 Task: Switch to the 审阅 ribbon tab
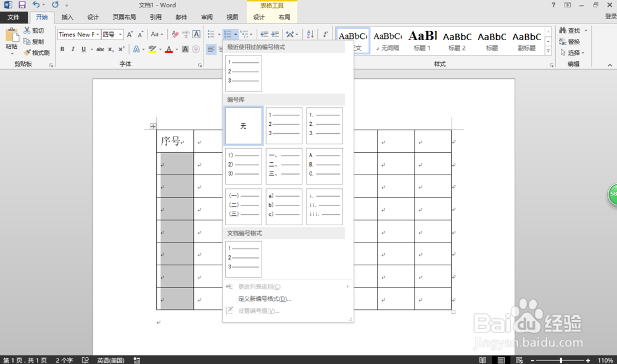coord(207,17)
